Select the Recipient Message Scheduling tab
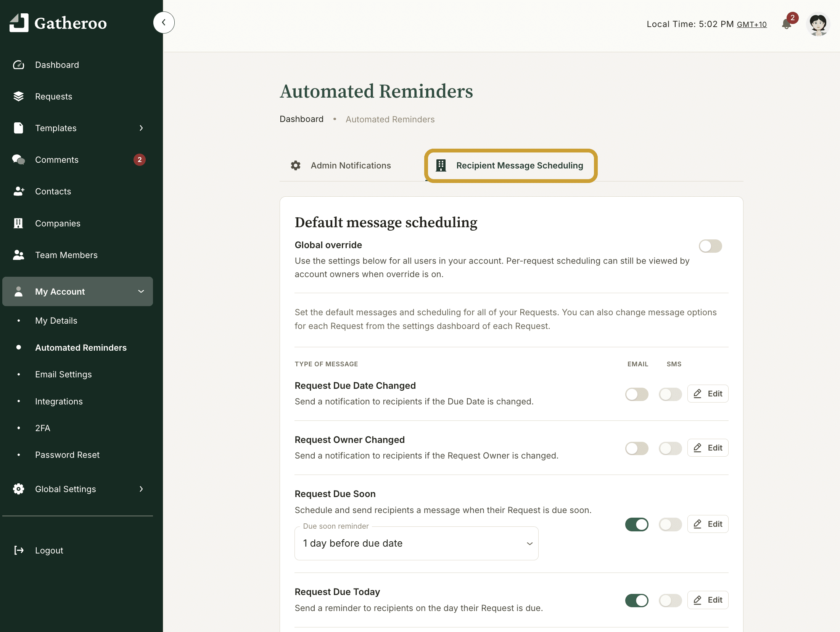Viewport: 840px width, 632px height. 510,165
